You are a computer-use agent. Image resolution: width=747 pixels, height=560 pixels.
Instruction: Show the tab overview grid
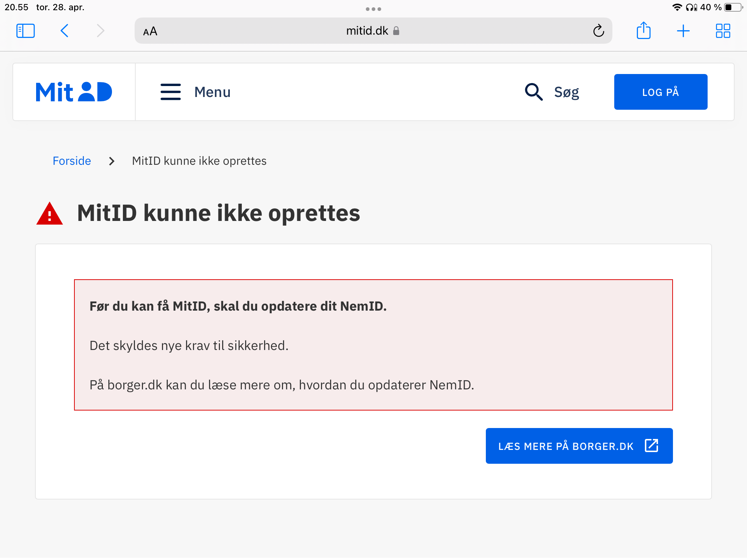pyautogui.click(x=723, y=31)
